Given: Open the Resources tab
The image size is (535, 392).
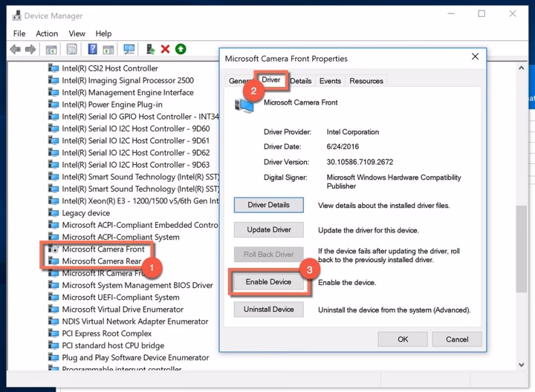Looking at the screenshot, I should pyautogui.click(x=366, y=81).
